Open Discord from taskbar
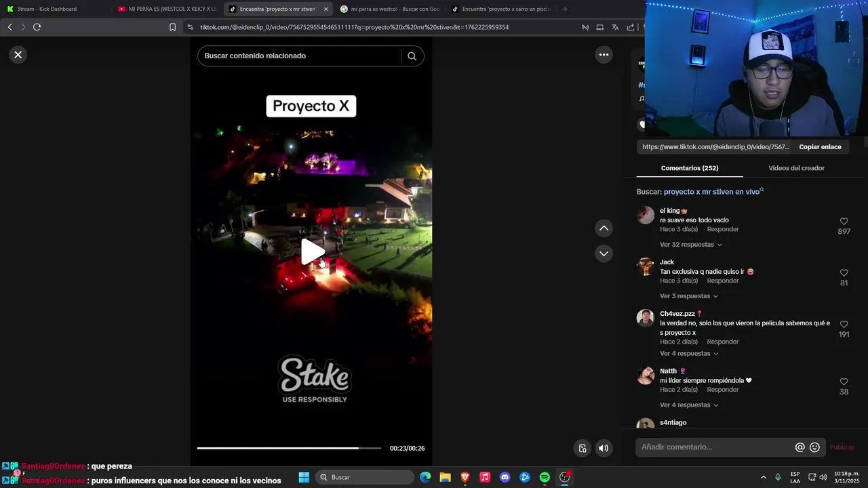 click(505, 477)
